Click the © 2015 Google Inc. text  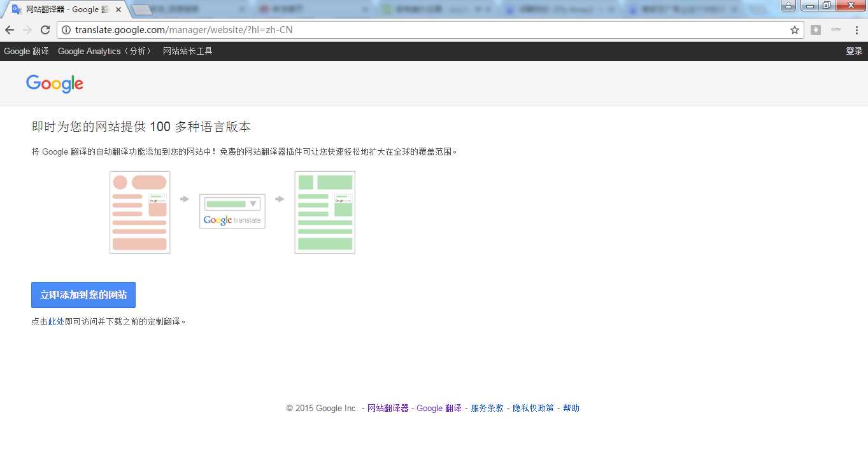(322, 408)
